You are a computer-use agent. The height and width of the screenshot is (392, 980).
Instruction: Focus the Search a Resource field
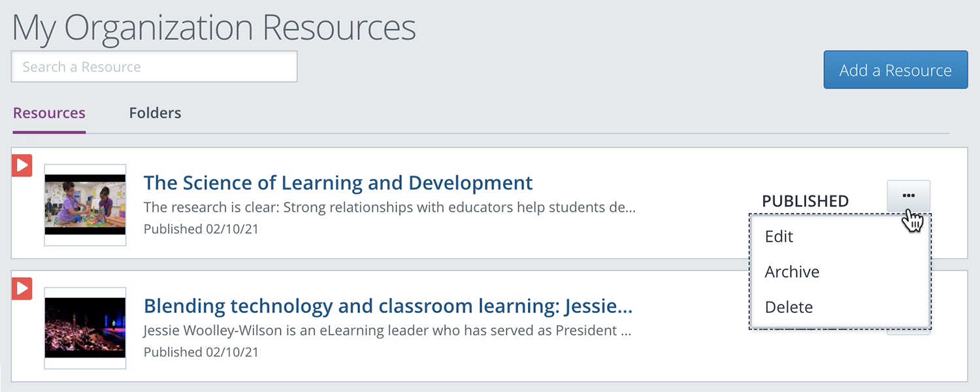coord(154,67)
